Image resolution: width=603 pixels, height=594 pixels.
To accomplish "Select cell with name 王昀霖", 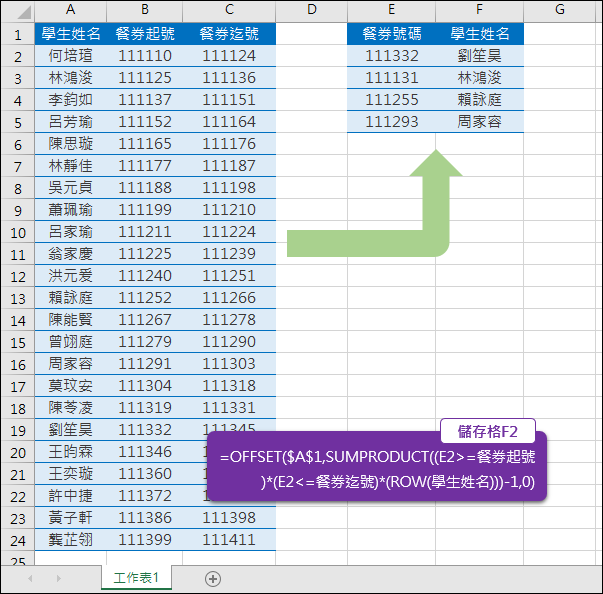I will pos(71,452).
